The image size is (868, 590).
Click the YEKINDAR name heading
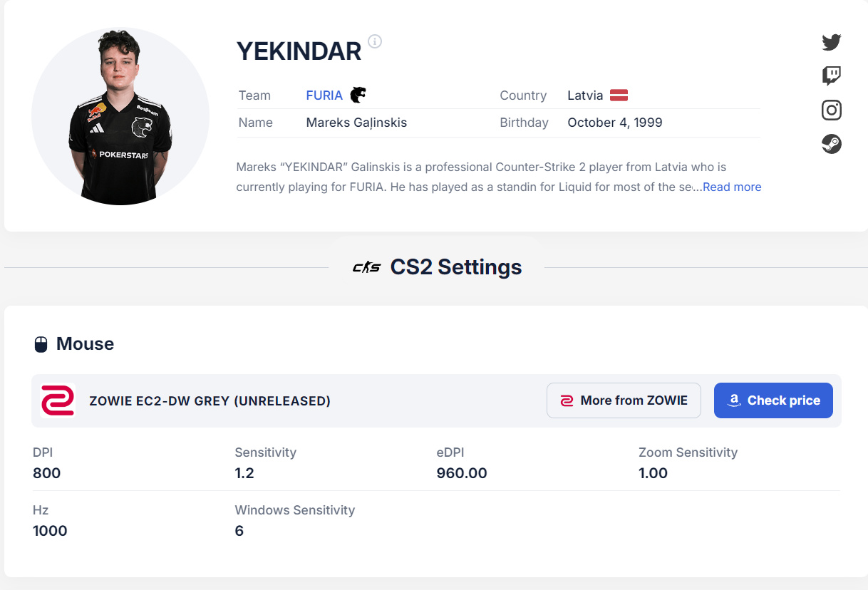299,51
